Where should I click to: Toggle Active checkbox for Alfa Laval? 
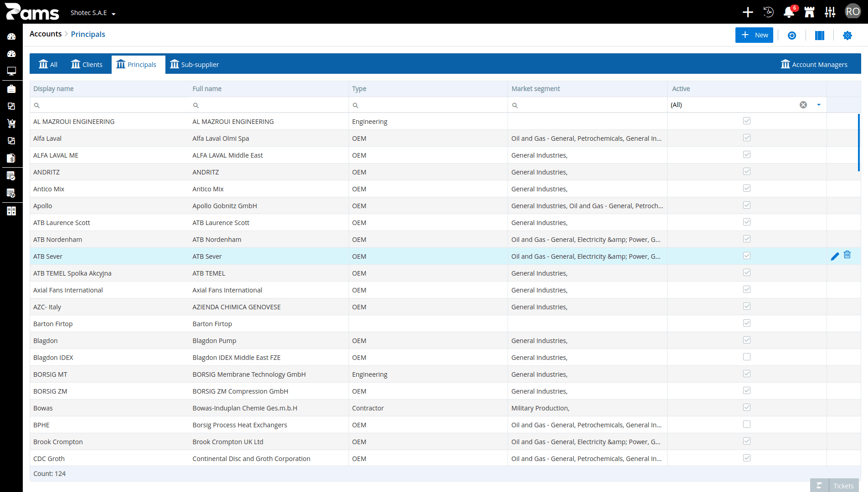click(x=747, y=138)
